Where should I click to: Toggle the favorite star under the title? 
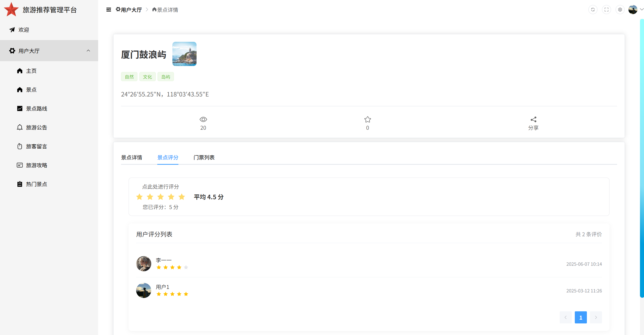click(367, 119)
